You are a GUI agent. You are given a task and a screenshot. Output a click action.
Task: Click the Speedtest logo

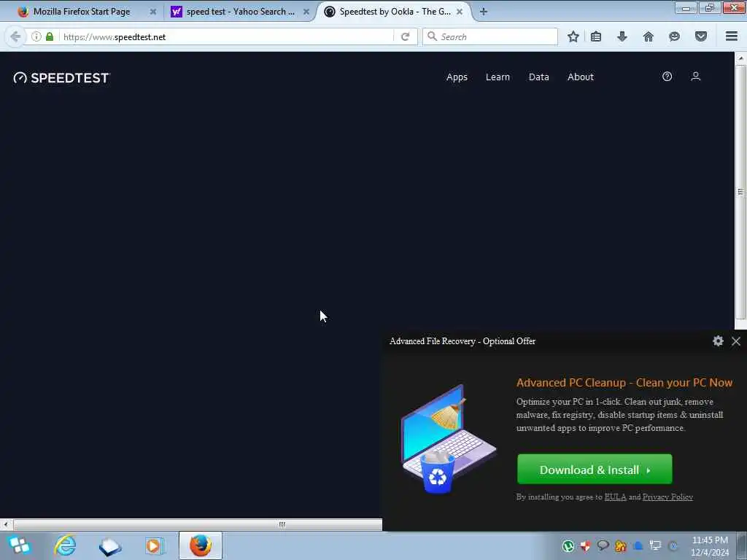(x=61, y=77)
